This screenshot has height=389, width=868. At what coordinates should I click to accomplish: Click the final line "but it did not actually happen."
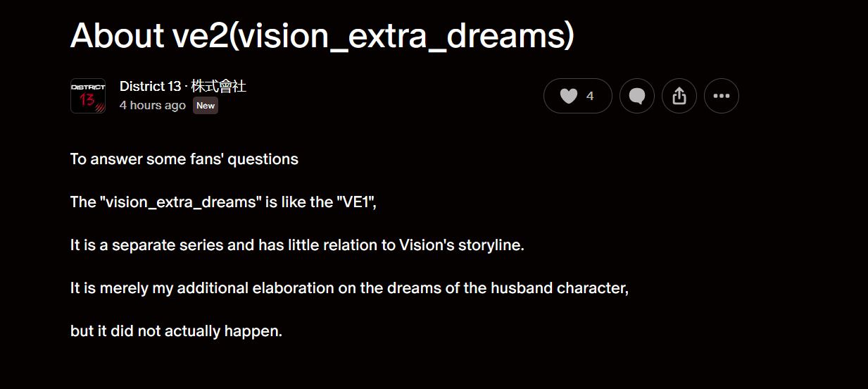coord(176,331)
